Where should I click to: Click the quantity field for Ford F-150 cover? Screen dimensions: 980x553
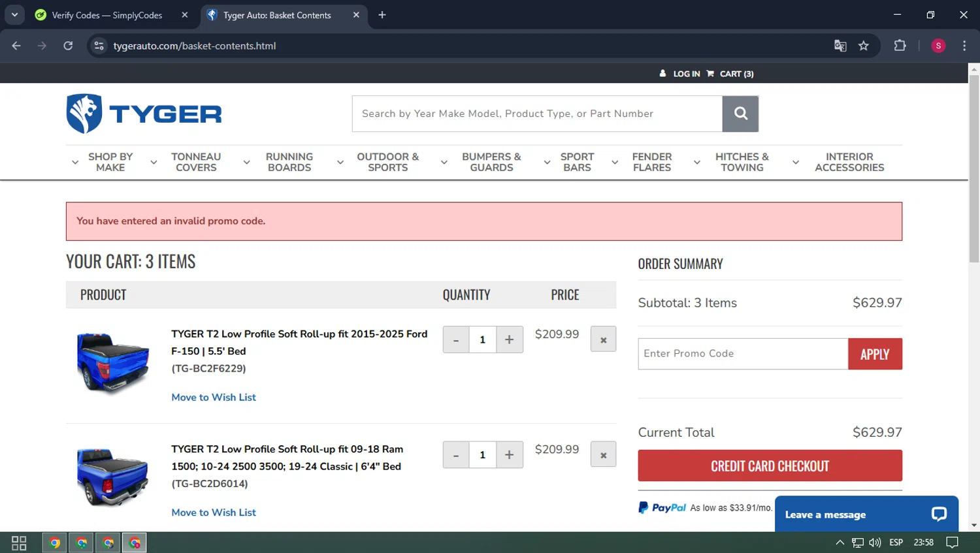483,340
